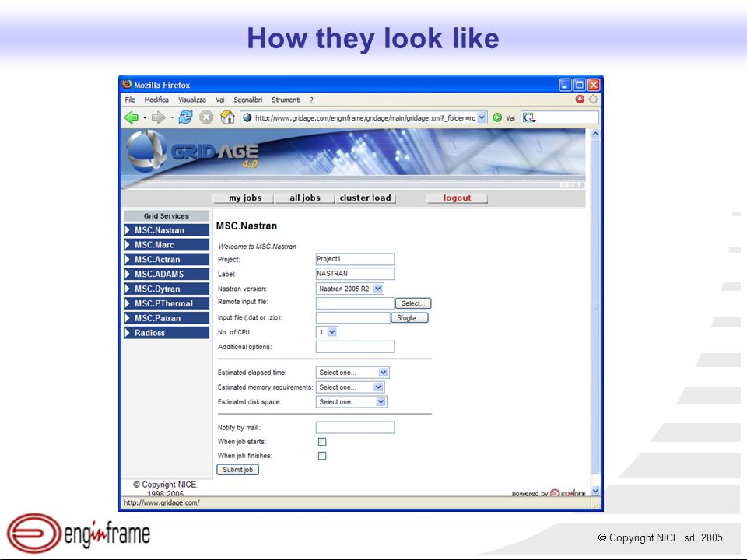Open MSC.Nastran grid service
This screenshot has height=560, width=747.
(x=167, y=230)
